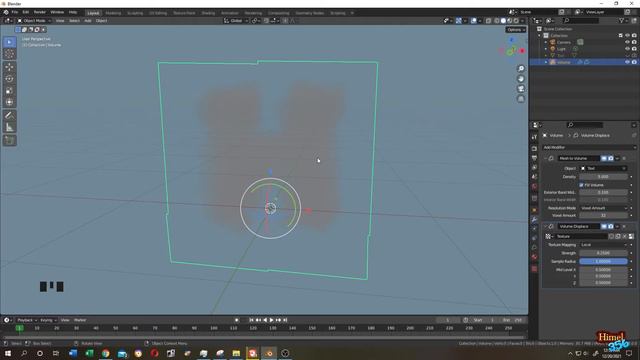
Task: Click the Sample Radius field
Action: point(603,261)
